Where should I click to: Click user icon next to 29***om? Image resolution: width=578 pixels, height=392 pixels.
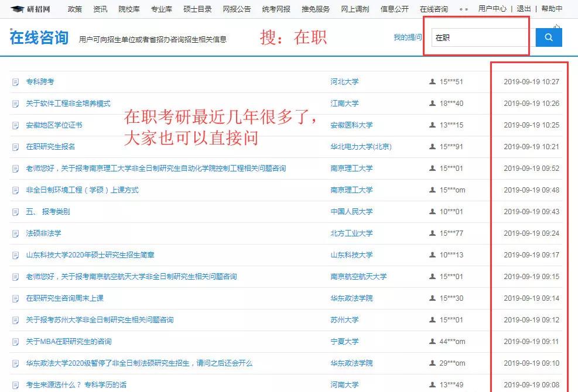point(432,363)
